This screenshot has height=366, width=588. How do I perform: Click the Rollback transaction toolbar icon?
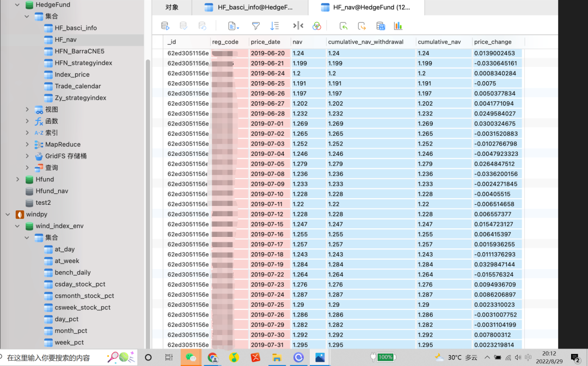click(202, 26)
